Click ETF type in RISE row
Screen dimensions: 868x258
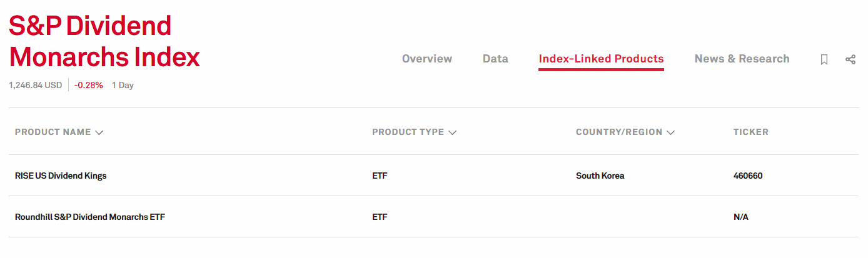(380, 176)
